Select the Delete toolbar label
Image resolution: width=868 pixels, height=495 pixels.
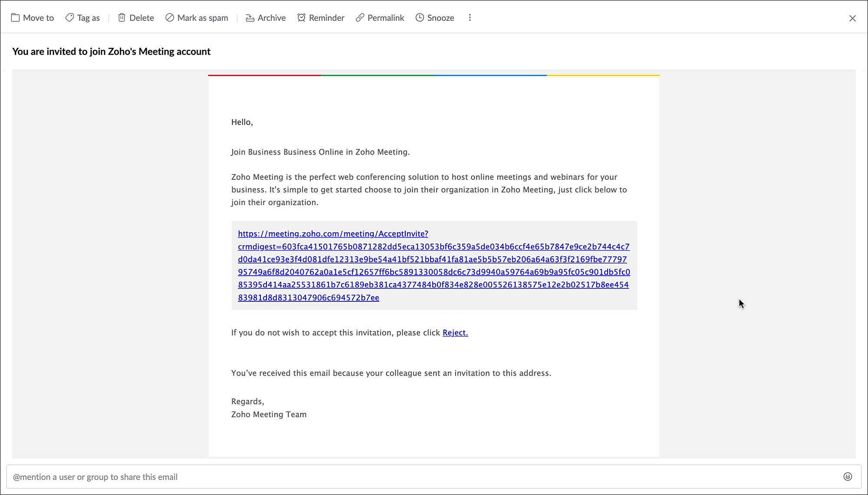(141, 18)
